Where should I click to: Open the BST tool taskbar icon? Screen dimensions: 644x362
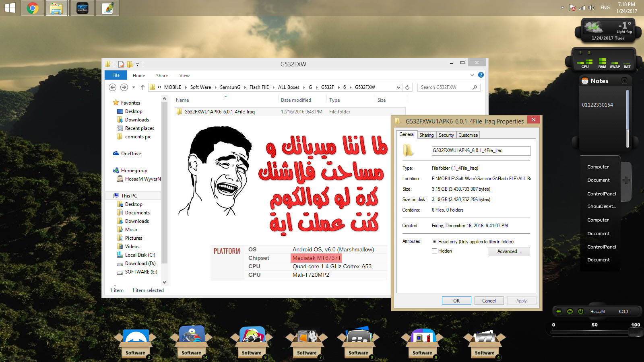click(83, 8)
